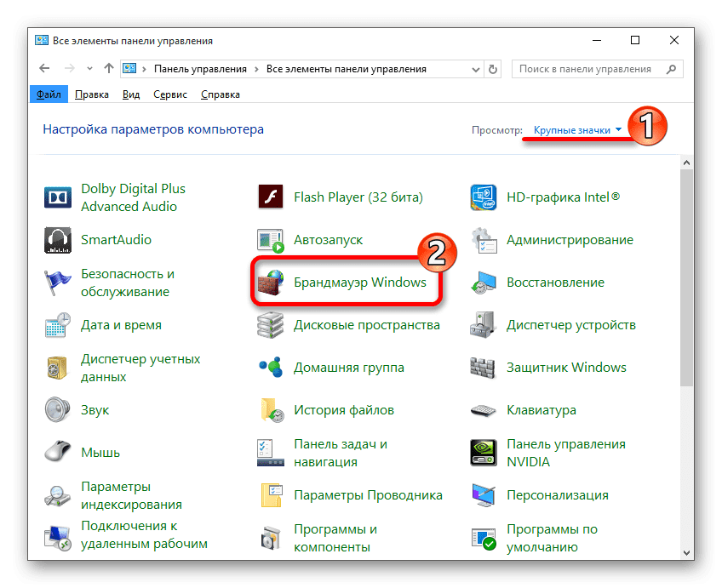Image resolution: width=722 pixels, height=588 pixels.
Task: Click the Мышь mouse icon
Action: coord(58,452)
